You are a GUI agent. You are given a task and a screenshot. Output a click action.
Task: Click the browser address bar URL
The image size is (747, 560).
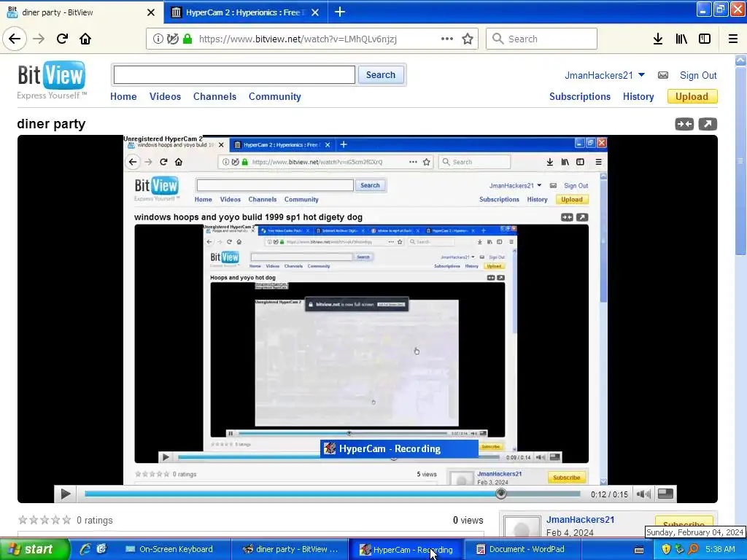(298, 39)
